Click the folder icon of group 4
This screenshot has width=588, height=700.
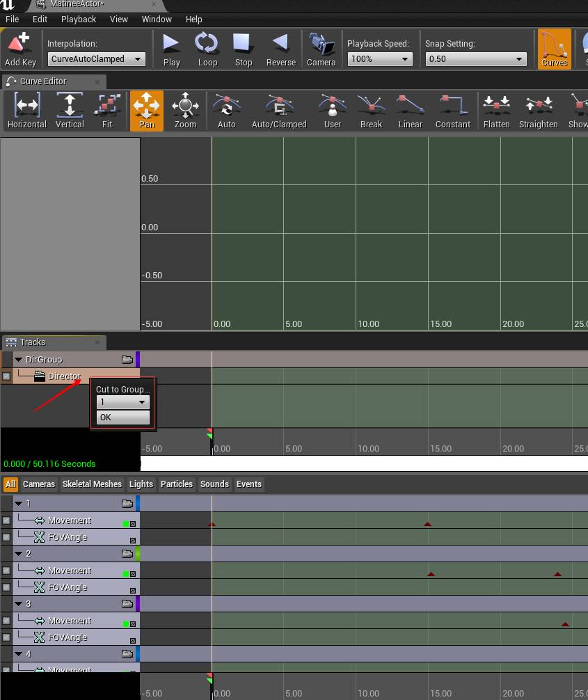pos(127,653)
